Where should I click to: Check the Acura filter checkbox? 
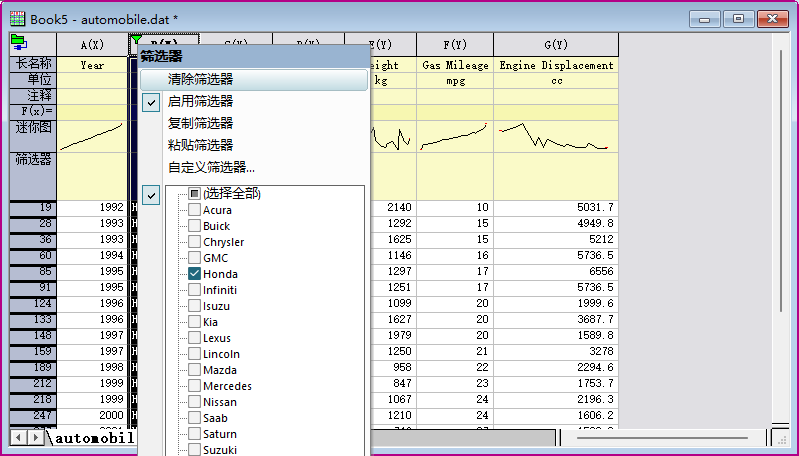pyautogui.click(x=194, y=210)
